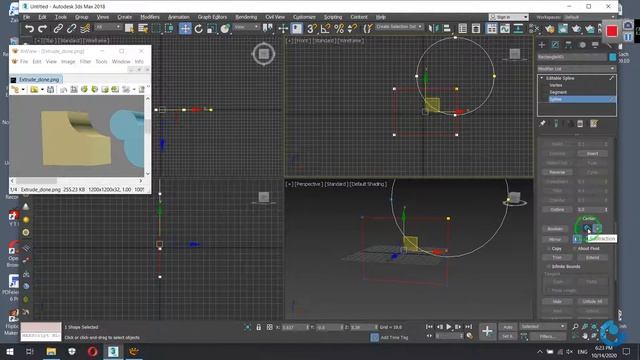Image resolution: width=640 pixels, height=360 pixels.
Task: Switch to the Create panel plus tab
Action: pyautogui.click(x=542, y=45)
